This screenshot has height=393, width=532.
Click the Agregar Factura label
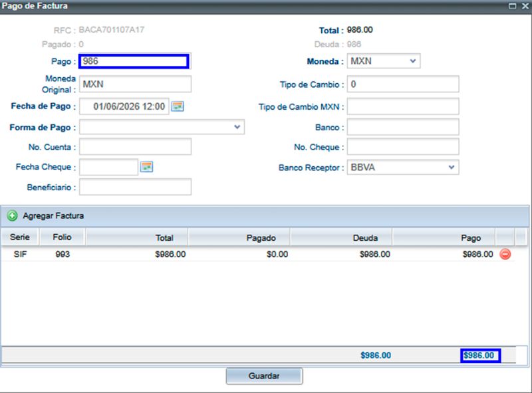coord(53,216)
